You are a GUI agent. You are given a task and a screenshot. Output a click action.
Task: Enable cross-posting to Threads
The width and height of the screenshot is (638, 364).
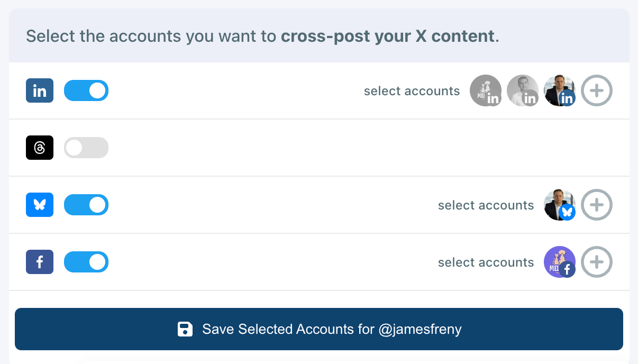(x=86, y=148)
